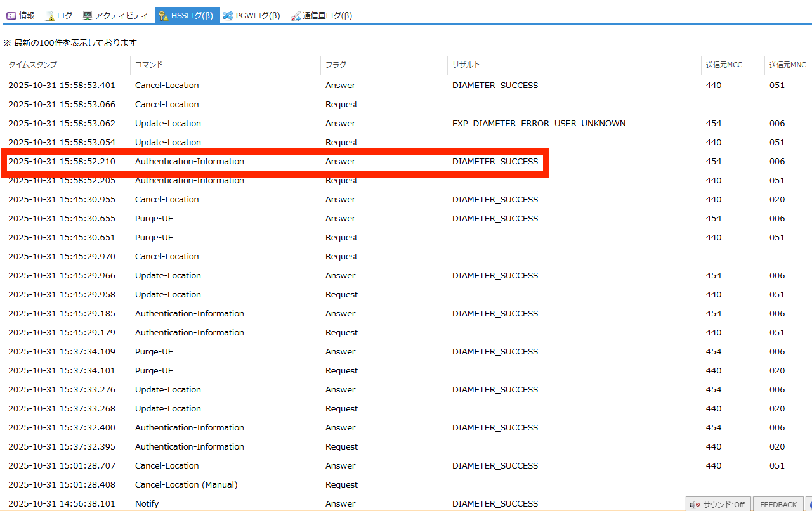Click the PGWログ tab arrows icon
The width and height of the screenshot is (812, 511).
pos(228,16)
